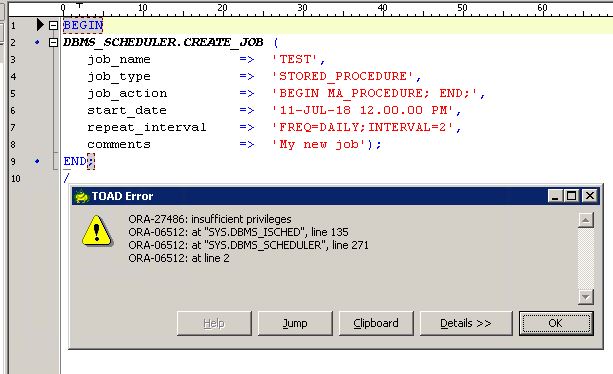Click the job_name parameter
The width and height of the screenshot is (613, 374).
tap(119, 59)
